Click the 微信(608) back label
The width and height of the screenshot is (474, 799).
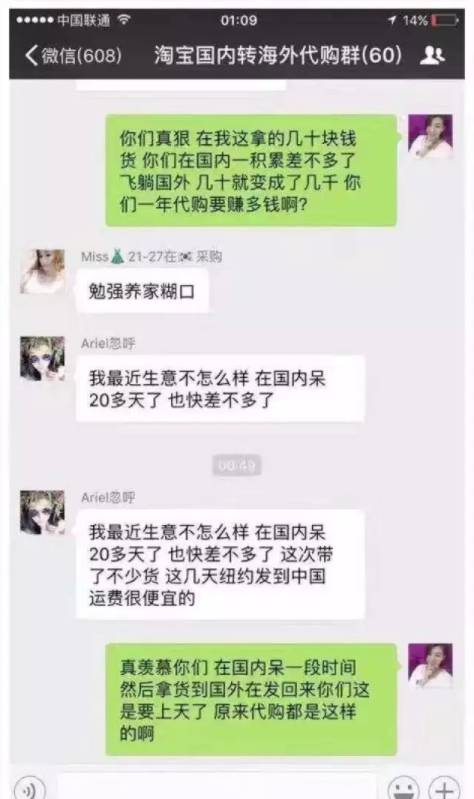click(82, 55)
